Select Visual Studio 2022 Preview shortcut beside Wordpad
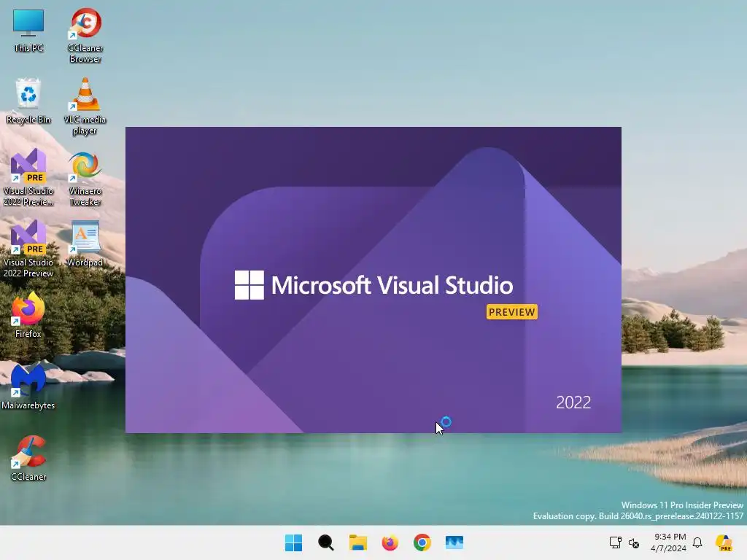 (x=28, y=249)
